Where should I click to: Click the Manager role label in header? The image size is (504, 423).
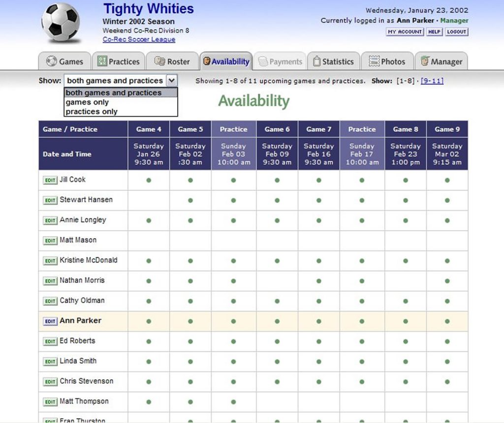pos(454,20)
